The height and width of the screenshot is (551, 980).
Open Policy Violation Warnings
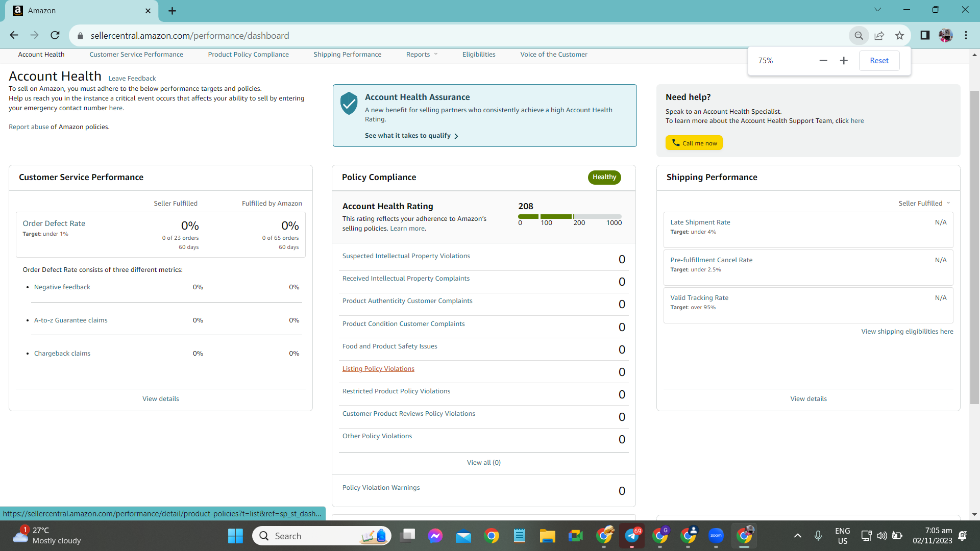381,488
